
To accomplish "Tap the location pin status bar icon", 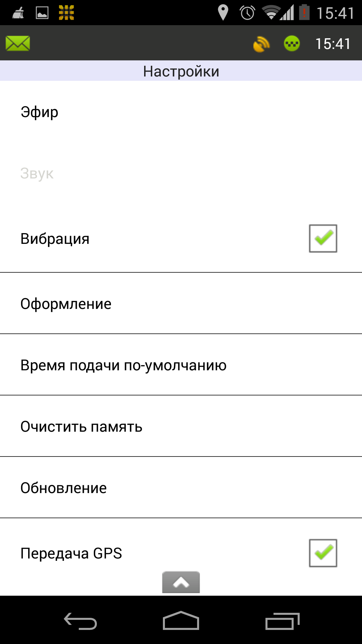I will click(223, 13).
